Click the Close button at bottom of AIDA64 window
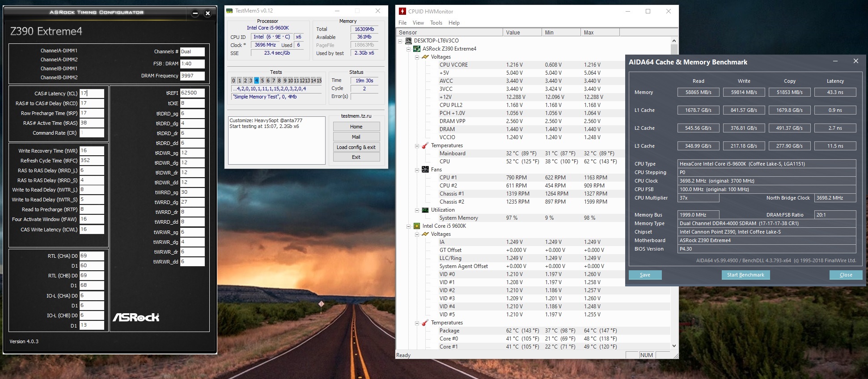This screenshot has height=379, width=868. click(846, 275)
